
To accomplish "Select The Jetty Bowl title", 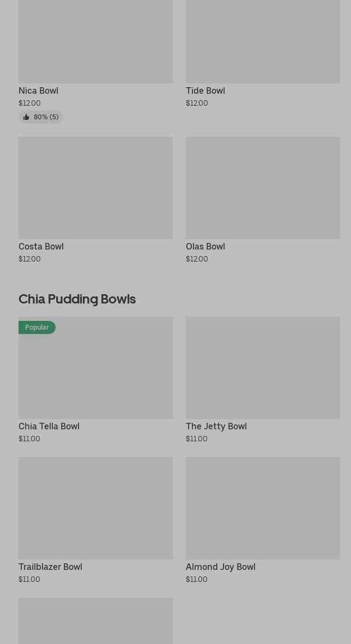I will 216,426.
